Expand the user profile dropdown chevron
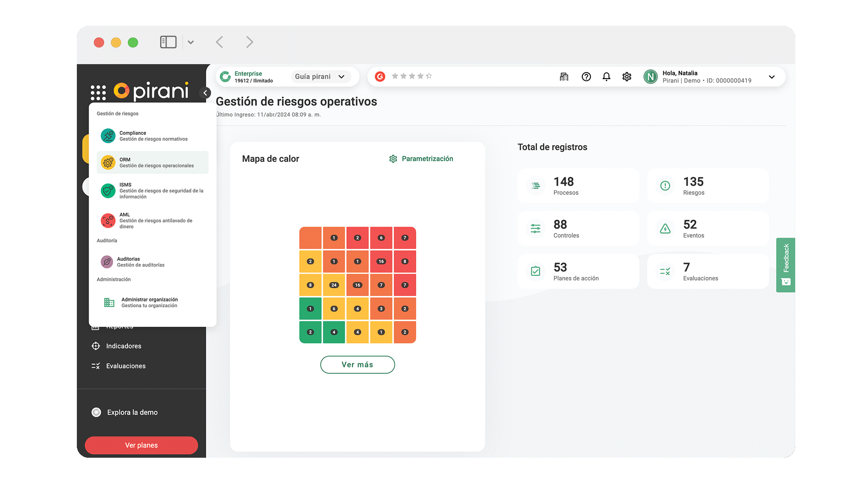Screen dimensions: 868x488 (772, 77)
